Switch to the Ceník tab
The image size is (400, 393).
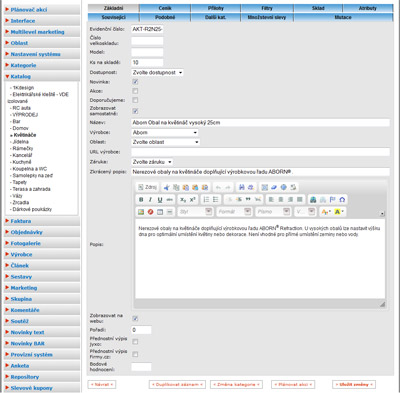pos(165,8)
